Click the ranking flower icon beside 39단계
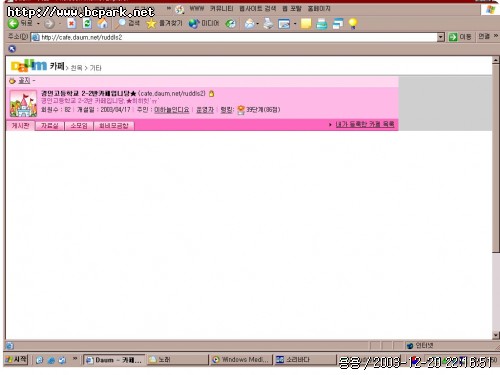The height and width of the screenshot is (375, 500). point(241,110)
